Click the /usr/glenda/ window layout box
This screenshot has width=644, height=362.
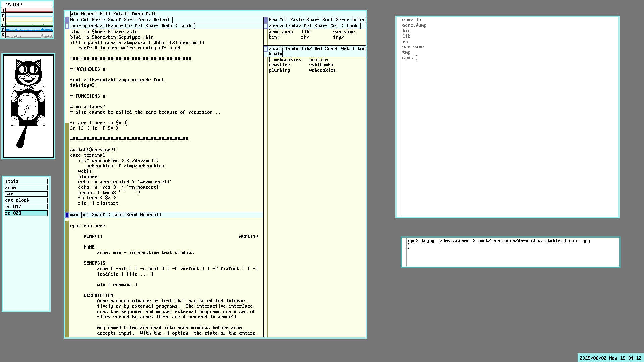tap(266, 26)
